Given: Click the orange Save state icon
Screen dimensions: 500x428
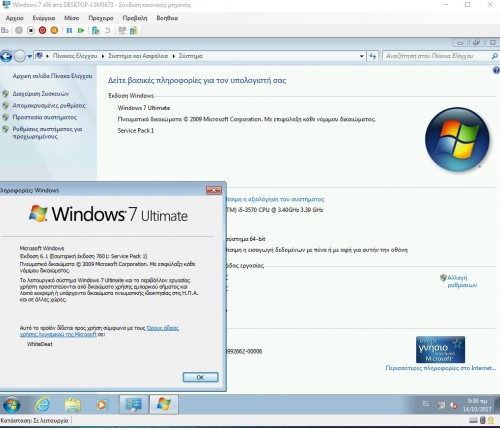Looking at the screenshot, I should coord(54,31).
